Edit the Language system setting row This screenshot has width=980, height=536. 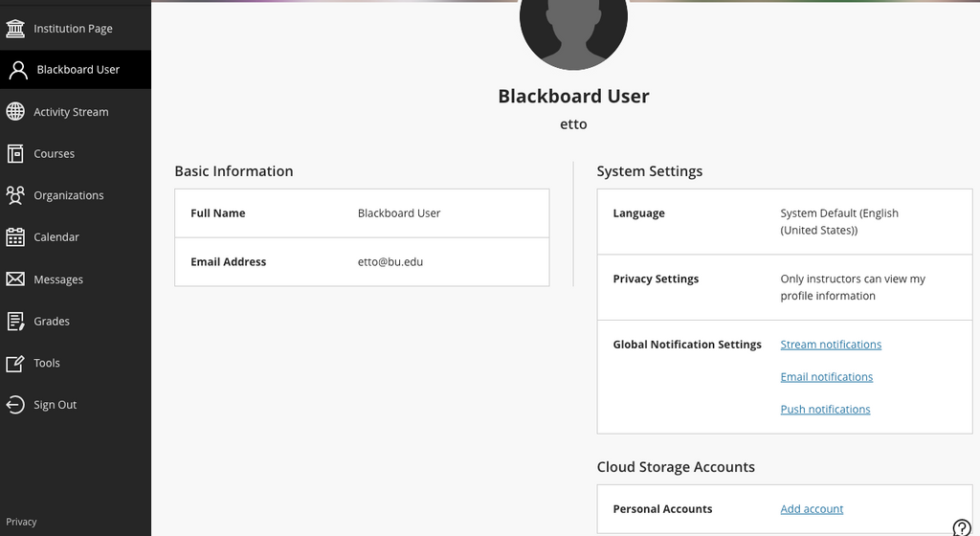click(784, 222)
